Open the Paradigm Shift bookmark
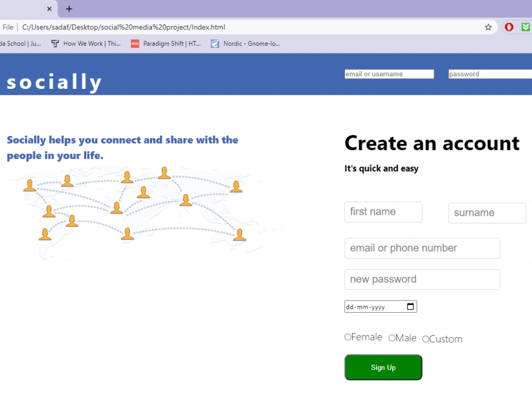 (x=166, y=44)
